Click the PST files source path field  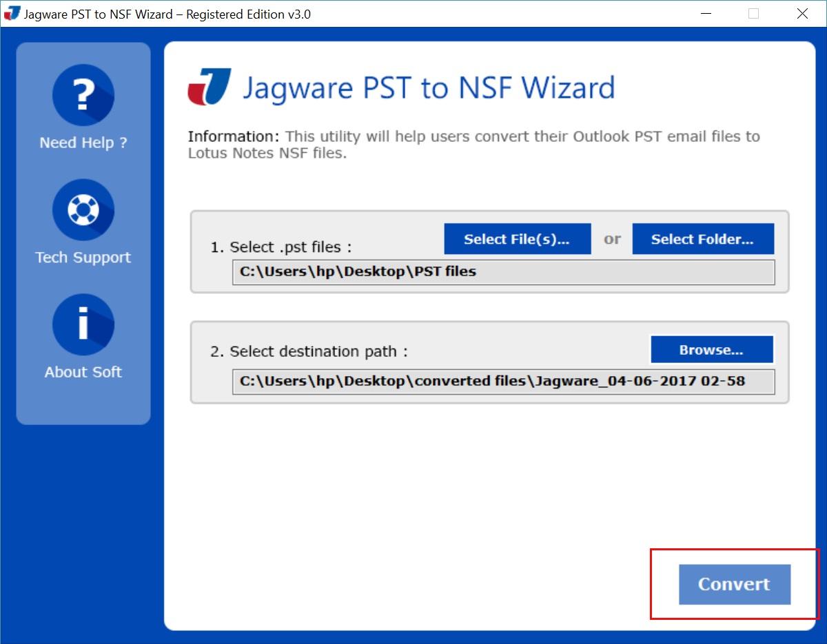504,272
